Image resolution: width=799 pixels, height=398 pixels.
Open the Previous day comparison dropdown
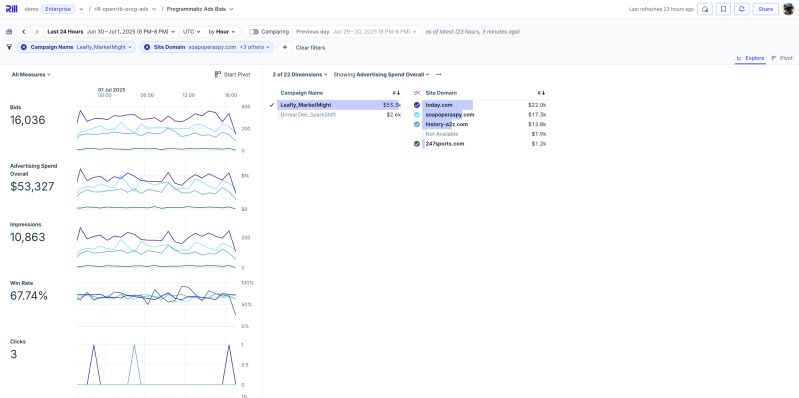356,32
